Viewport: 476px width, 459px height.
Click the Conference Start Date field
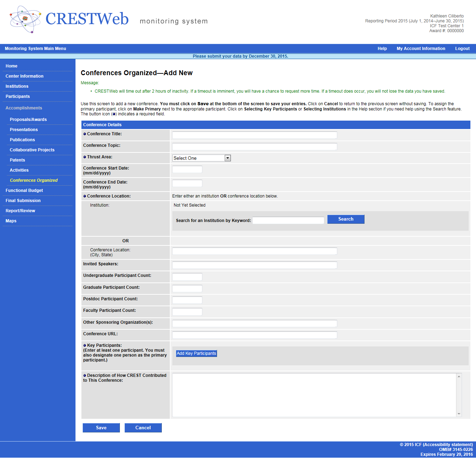click(x=187, y=169)
